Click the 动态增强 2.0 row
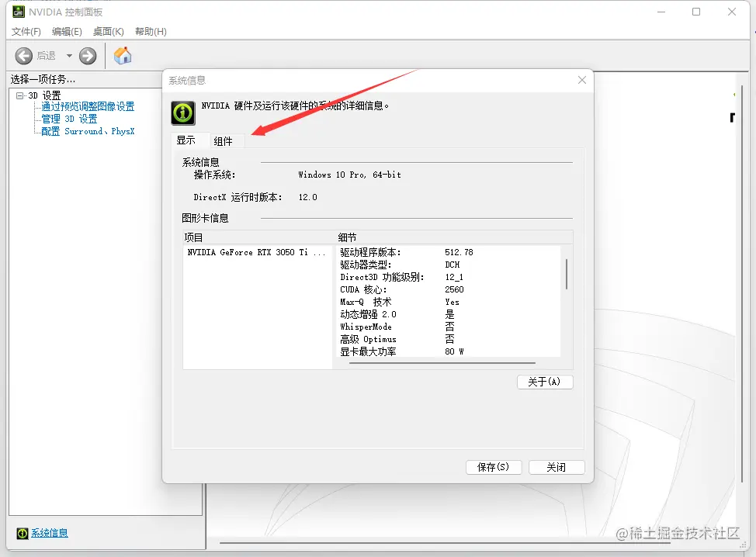 click(449, 315)
